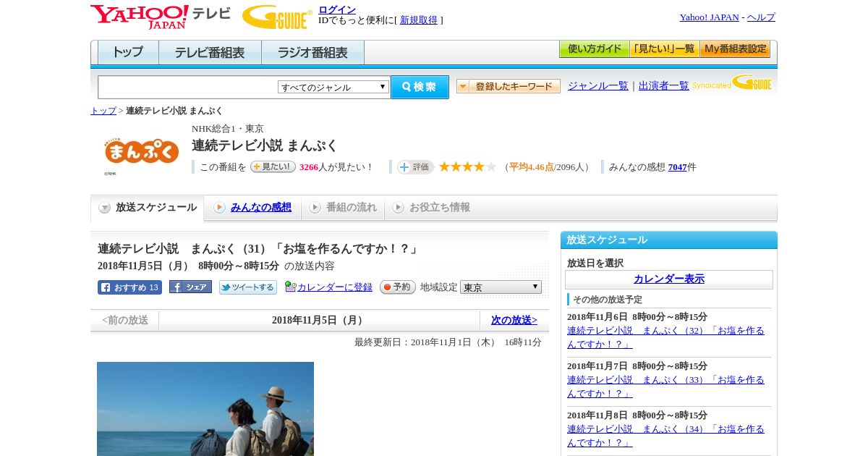
Task: Open the calendar icon beside カレンダーに登録
Action: (290, 287)
